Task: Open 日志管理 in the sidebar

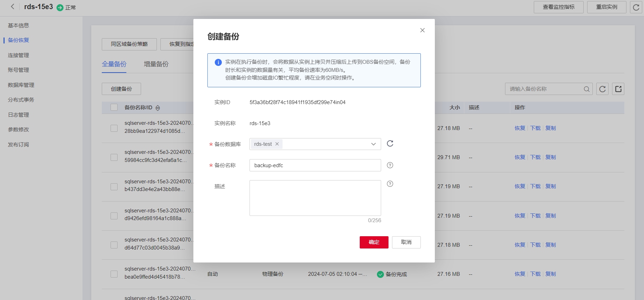Action: (x=18, y=115)
